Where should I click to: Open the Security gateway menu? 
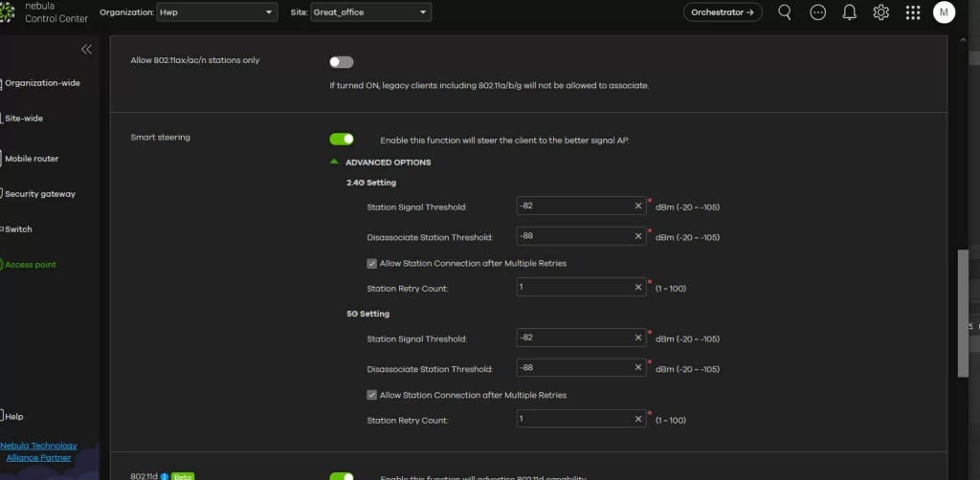39,194
